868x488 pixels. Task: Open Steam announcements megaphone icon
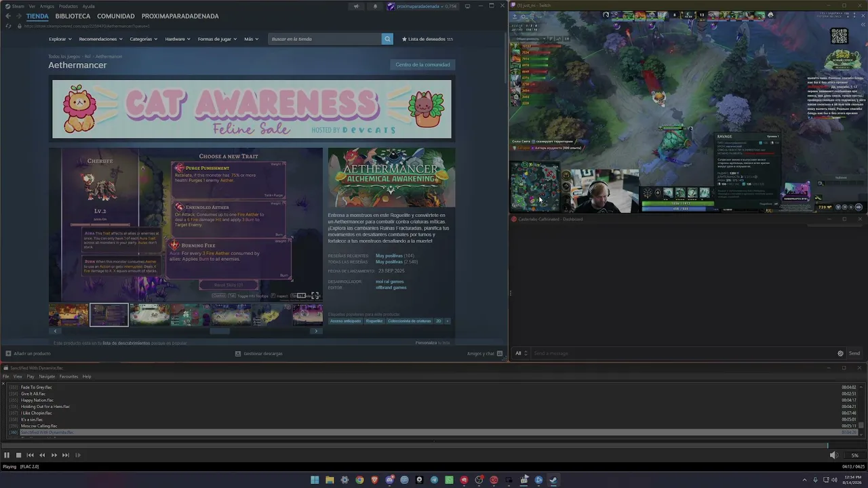356,6
